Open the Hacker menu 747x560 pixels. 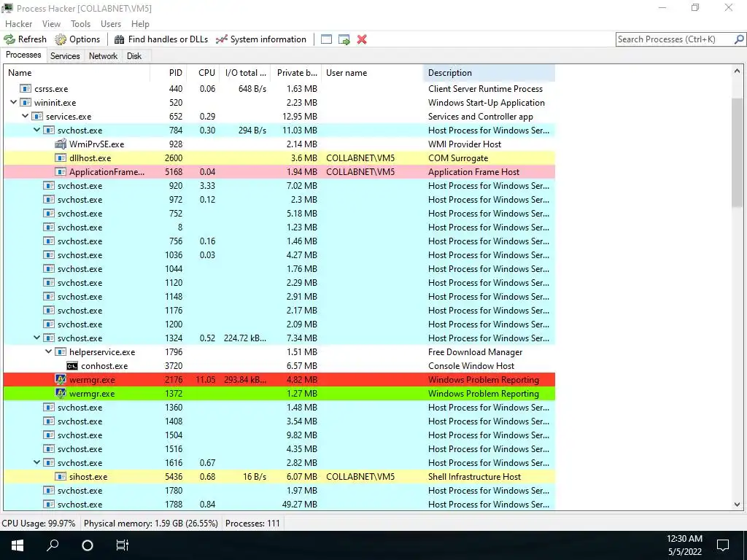pyautogui.click(x=18, y=24)
